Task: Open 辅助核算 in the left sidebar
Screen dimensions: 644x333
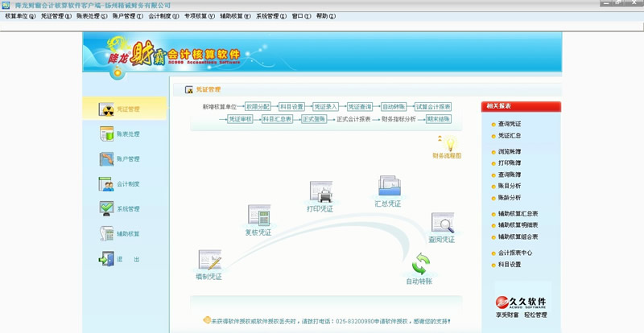Action: 119,233
